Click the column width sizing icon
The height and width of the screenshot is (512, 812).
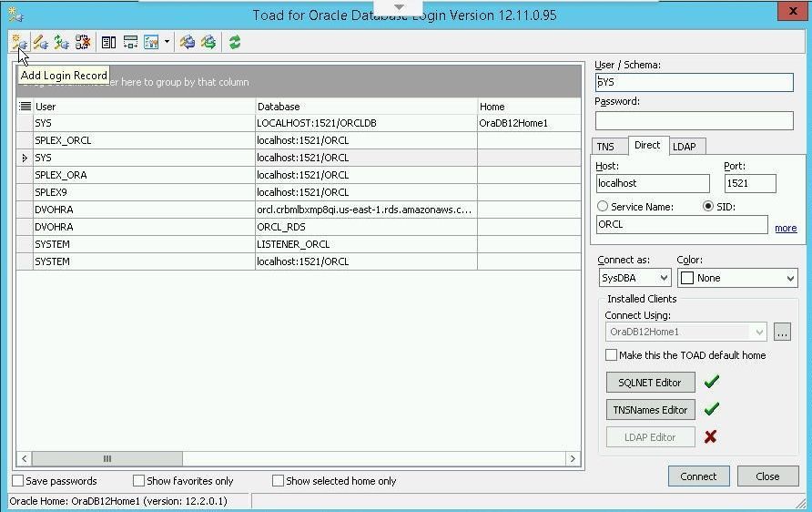[x=130, y=42]
